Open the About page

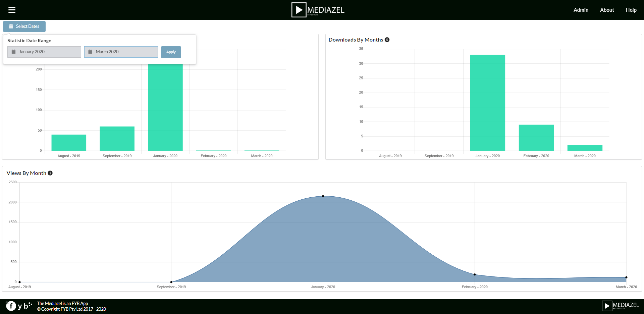pos(607,10)
